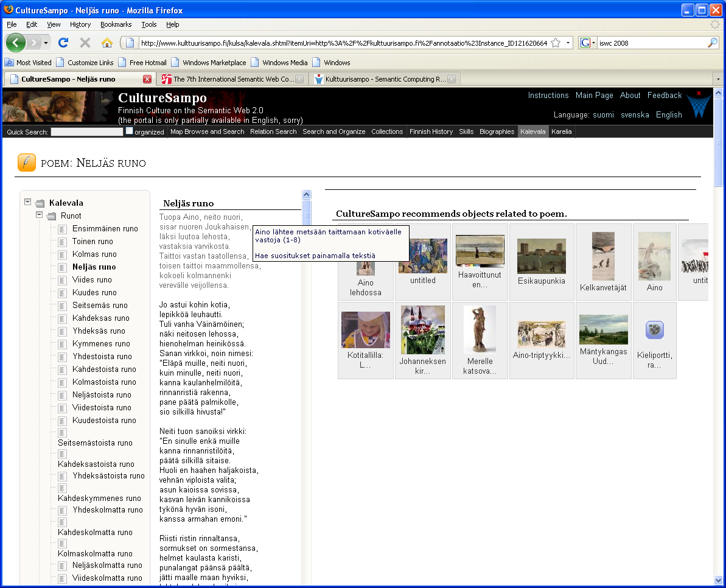The width and height of the screenshot is (726, 588).
Task: Click the poem text scrollbar up arrow
Action: [306, 194]
